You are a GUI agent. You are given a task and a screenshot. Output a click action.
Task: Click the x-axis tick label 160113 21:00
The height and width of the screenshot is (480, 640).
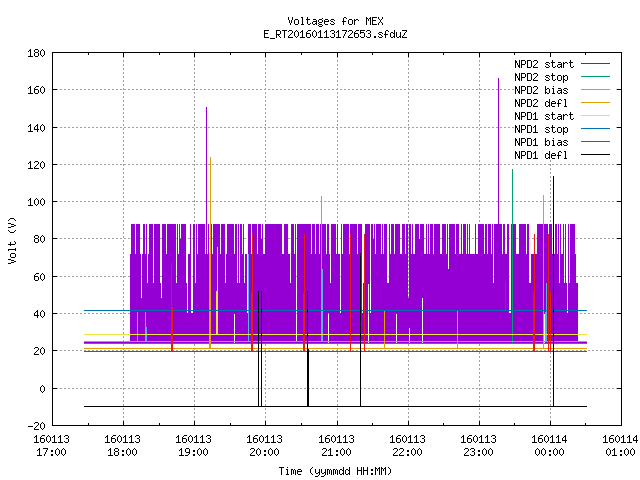click(336, 446)
